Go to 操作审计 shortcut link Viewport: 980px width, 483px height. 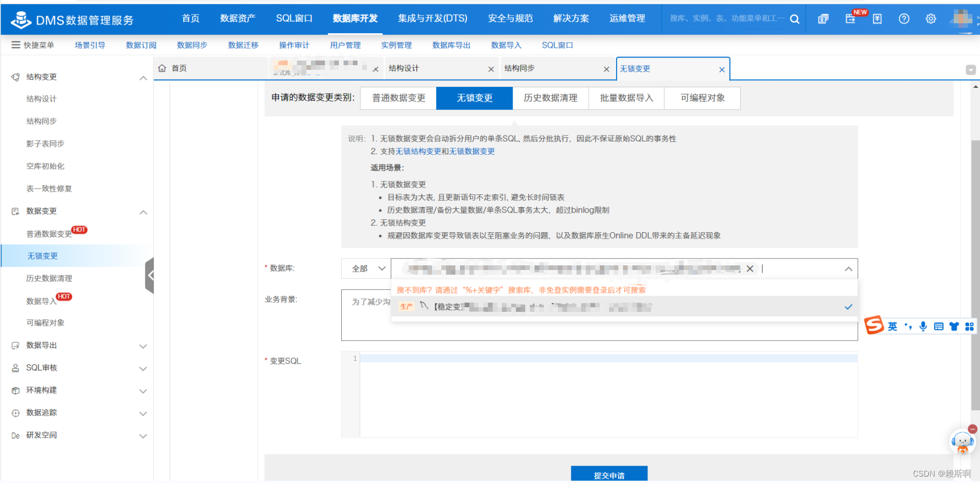pos(294,45)
